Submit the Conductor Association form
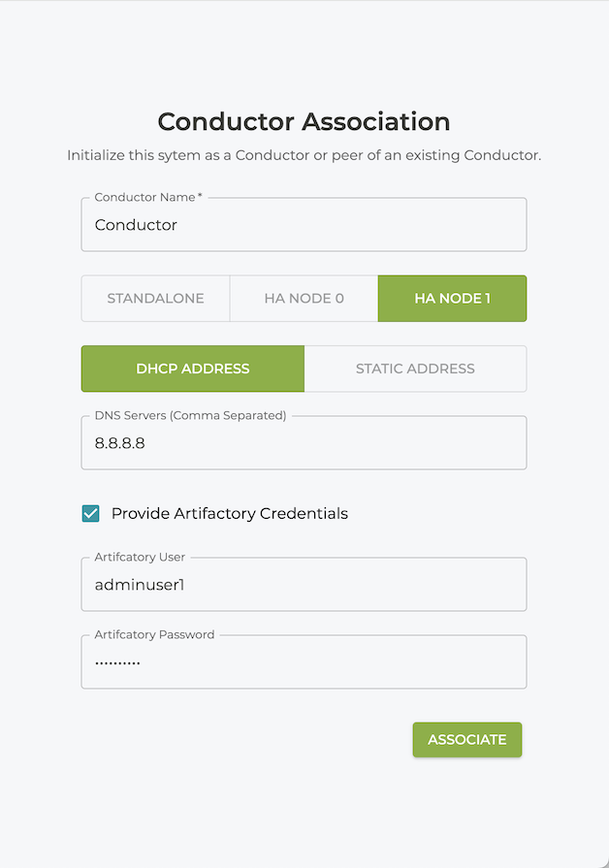This screenshot has width=609, height=868. tap(467, 739)
